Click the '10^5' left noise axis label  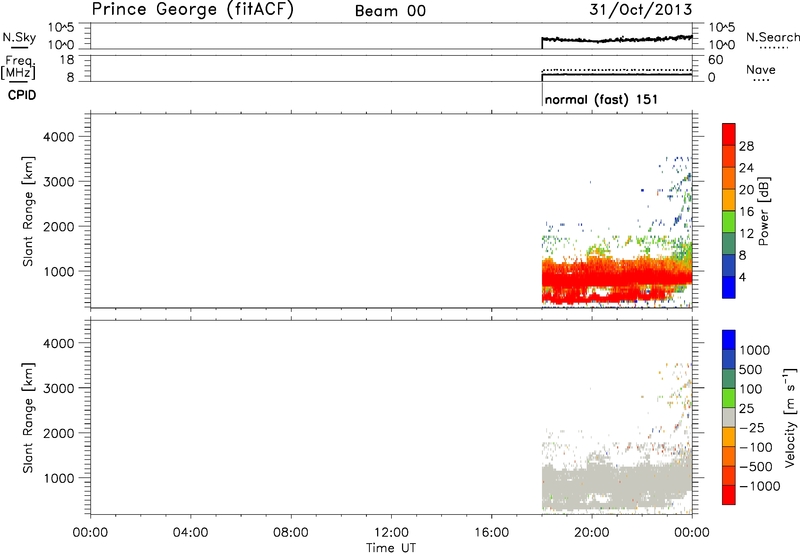(x=61, y=28)
